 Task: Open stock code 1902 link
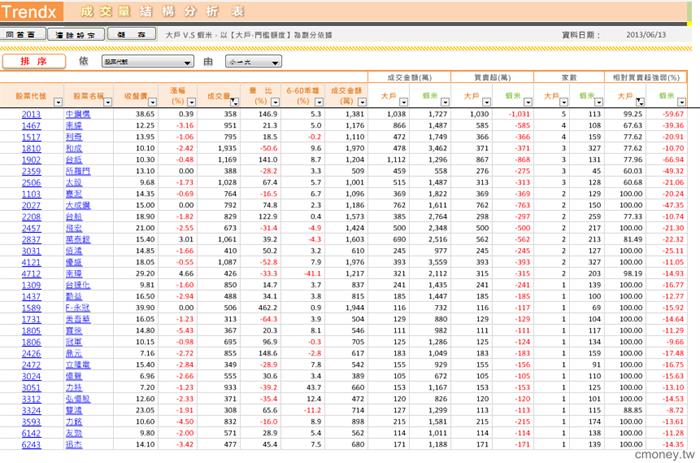click(31, 159)
